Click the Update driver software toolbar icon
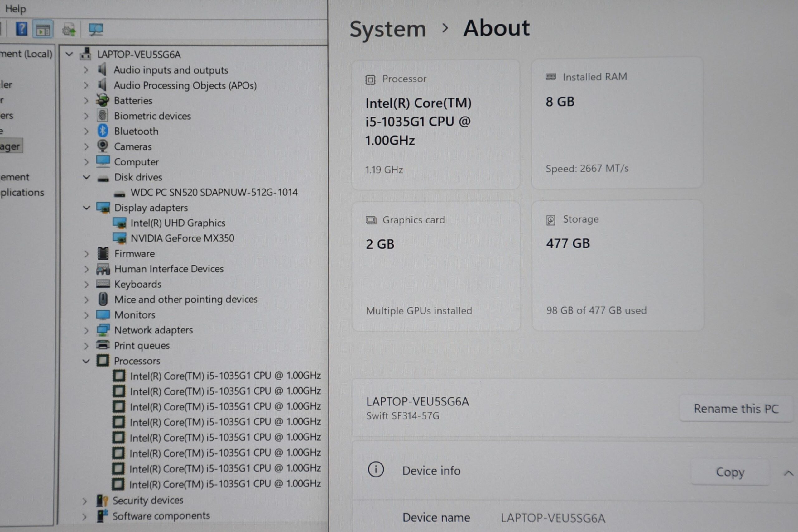The width and height of the screenshot is (798, 532). click(69, 30)
